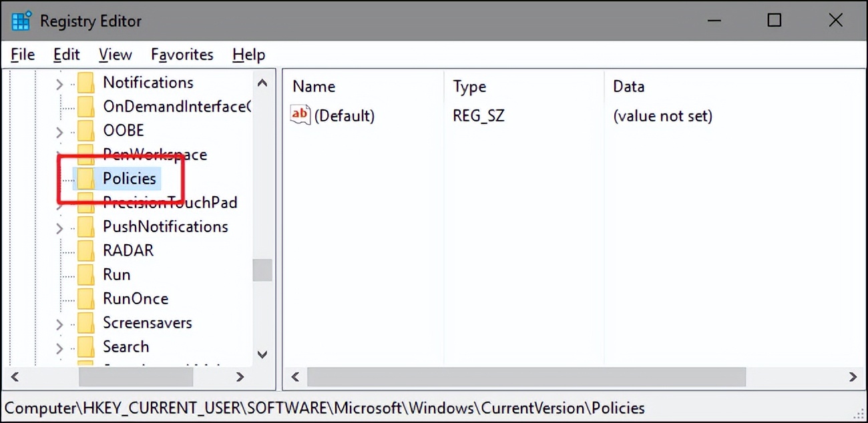Click the Name column header
This screenshot has height=423, width=868.
314,86
